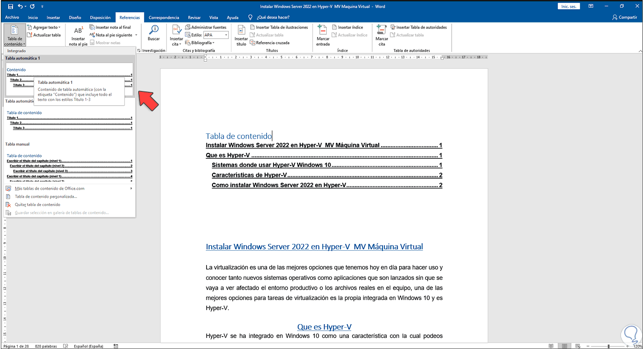
Task: Open the Ayuda tab
Action: click(x=232, y=18)
